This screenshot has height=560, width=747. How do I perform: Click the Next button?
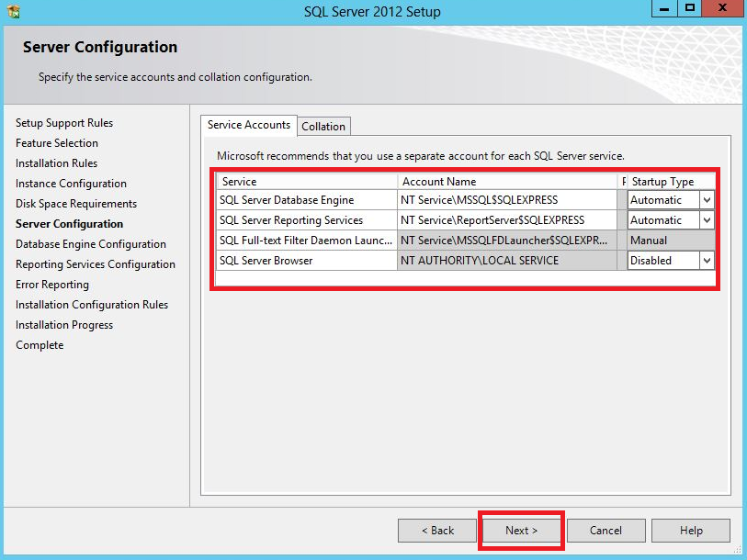click(x=522, y=531)
